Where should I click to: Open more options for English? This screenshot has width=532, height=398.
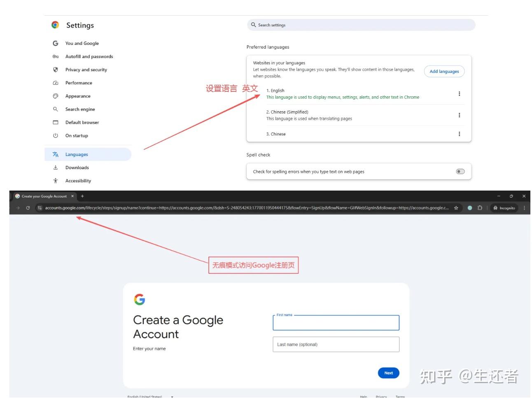tap(459, 94)
